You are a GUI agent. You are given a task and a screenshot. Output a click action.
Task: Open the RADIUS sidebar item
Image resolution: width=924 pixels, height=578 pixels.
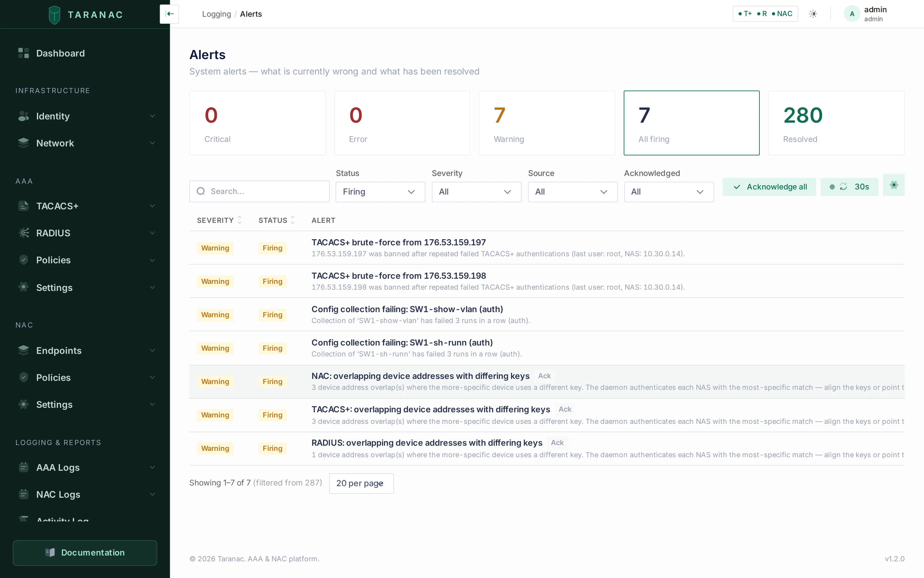tap(85, 233)
